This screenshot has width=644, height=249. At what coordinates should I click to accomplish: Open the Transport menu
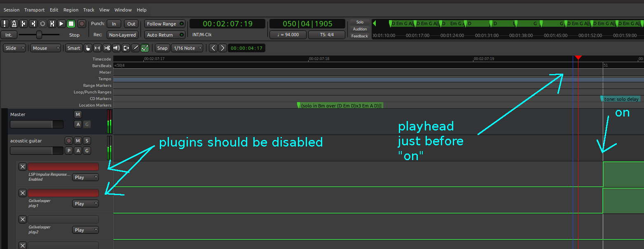[34, 10]
